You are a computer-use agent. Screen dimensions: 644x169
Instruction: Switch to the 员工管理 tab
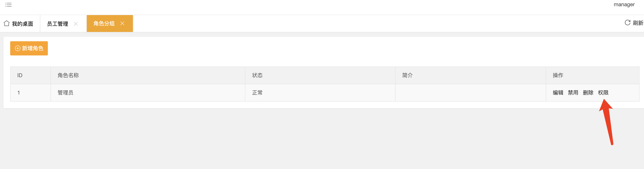(58, 24)
